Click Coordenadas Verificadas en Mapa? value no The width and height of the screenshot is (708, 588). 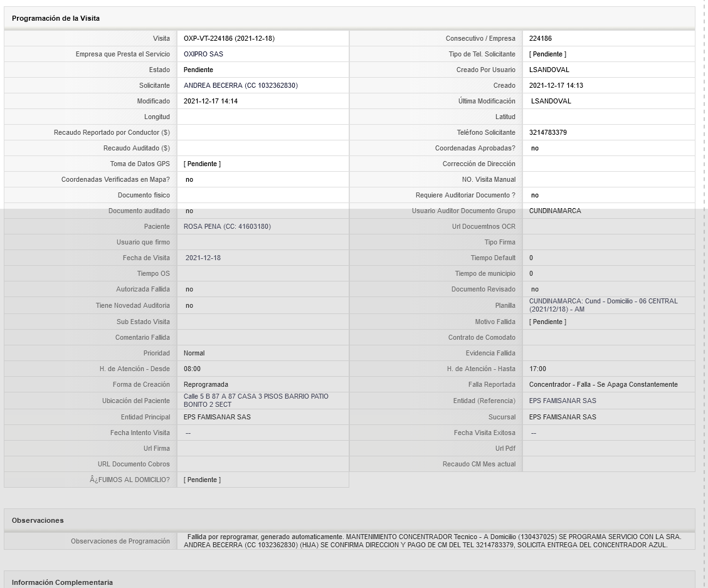tap(189, 180)
